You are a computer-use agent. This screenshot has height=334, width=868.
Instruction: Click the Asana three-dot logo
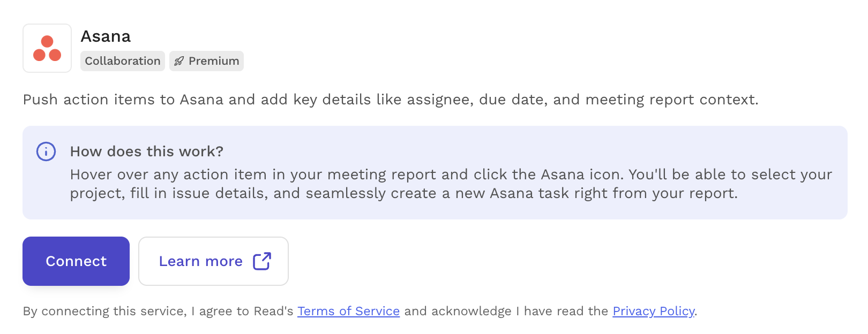pyautogui.click(x=47, y=48)
